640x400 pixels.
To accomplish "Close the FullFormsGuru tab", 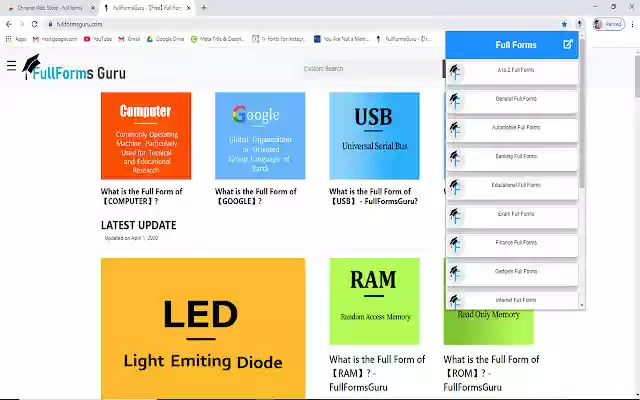I will (x=188, y=8).
